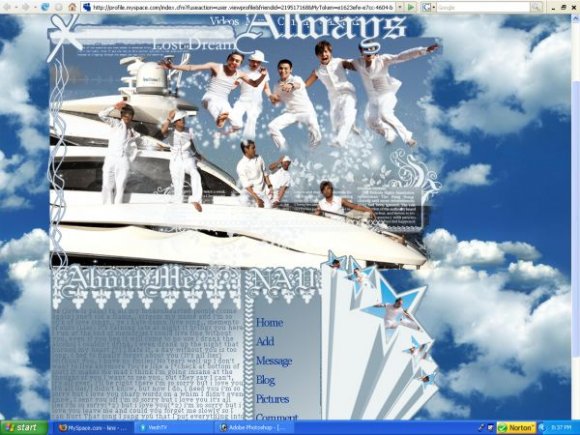Click the Message link in profile menu
580x435 pixels.
pos(274,361)
